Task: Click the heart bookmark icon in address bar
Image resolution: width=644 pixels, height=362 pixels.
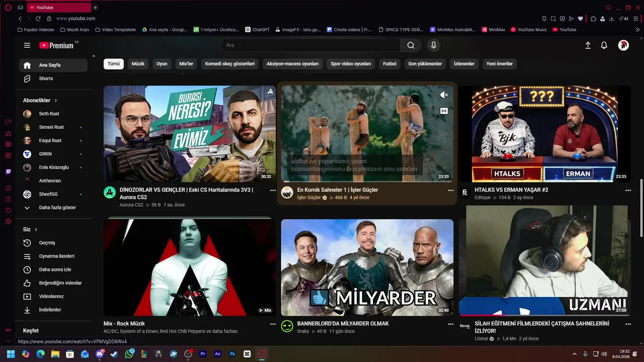Action: click(580, 19)
